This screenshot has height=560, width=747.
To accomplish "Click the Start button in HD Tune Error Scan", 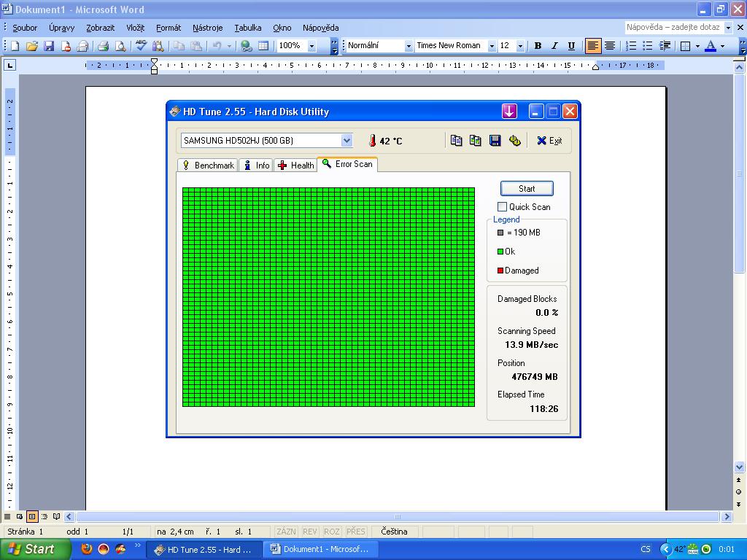I will [x=527, y=189].
